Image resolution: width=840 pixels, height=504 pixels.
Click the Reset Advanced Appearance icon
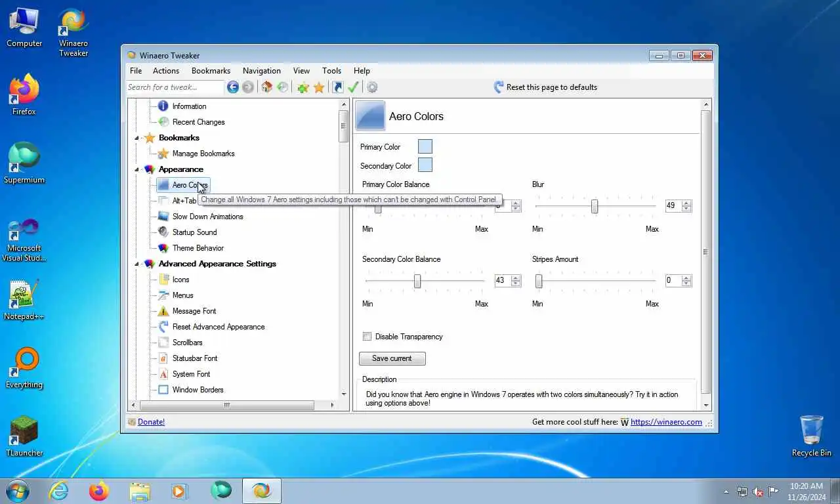point(163,327)
